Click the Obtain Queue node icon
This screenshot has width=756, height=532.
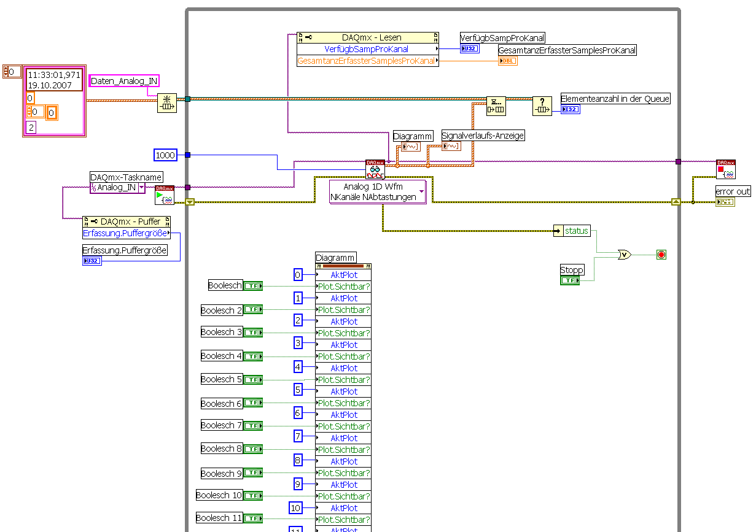tap(167, 103)
